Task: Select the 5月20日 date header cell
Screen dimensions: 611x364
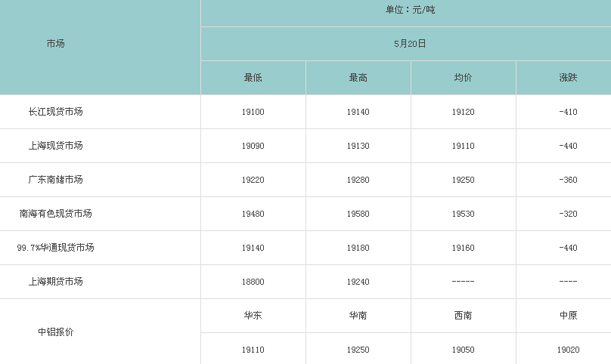Action: [x=410, y=44]
